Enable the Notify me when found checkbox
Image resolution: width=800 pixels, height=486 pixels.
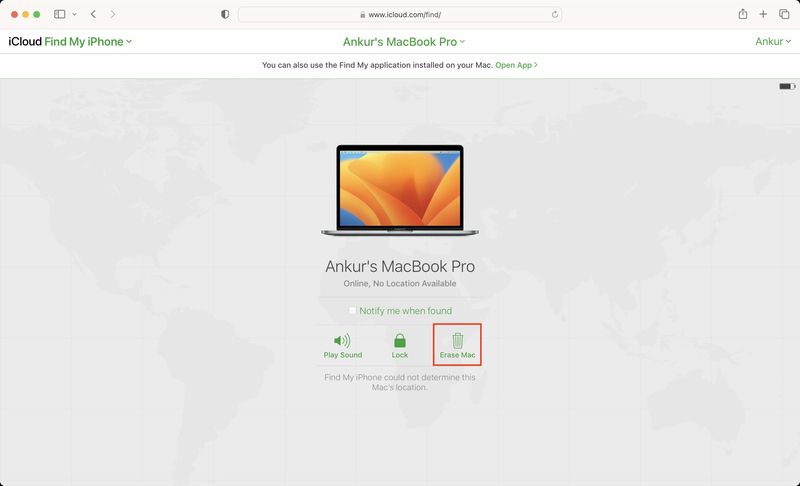[353, 311]
